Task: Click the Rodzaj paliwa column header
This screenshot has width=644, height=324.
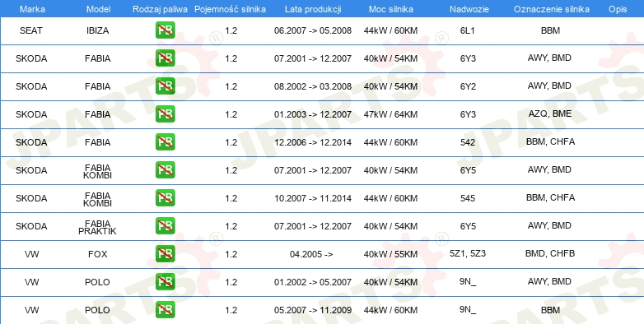Action: pos(160,9)
